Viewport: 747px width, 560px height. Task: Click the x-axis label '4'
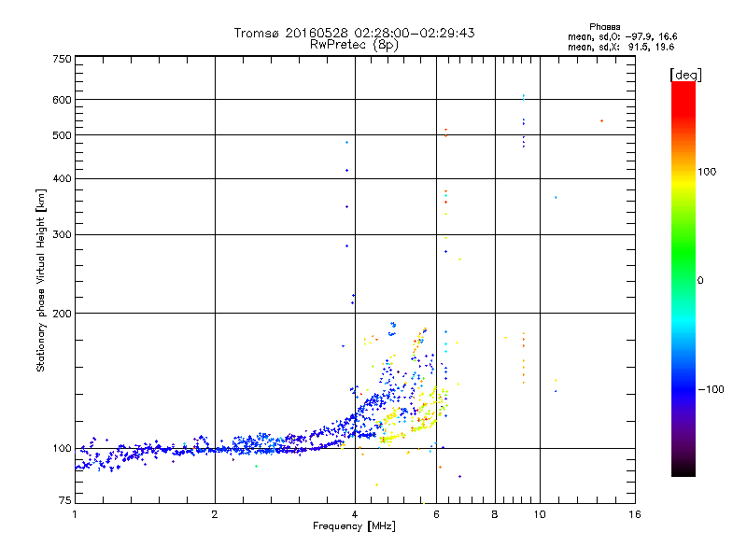click(x=355, y=514)
